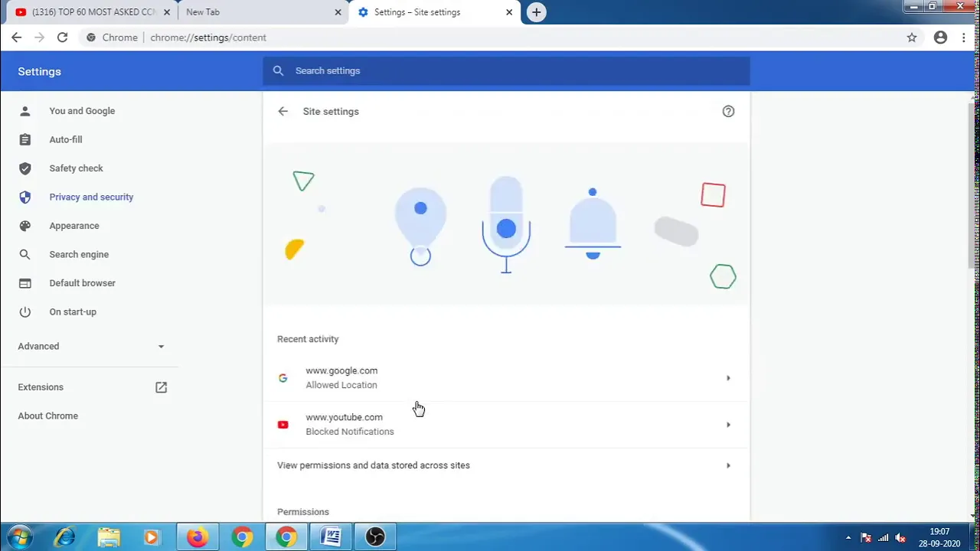The height and width of the screenshot is (551, 980).
Task: Switch to OBS Studio from taskbar
Action: [x=375, y=537]
